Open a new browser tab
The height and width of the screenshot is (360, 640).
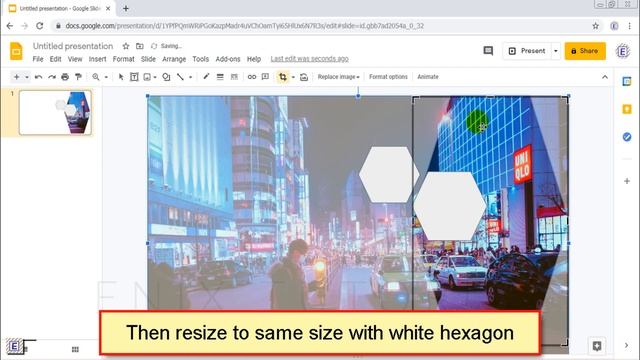pos(126,8)
